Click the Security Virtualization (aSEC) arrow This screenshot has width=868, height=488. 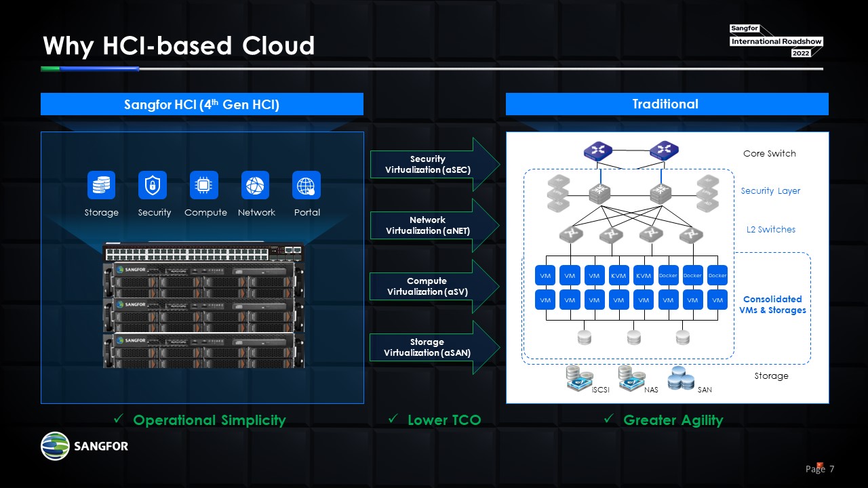coord(434,165)
